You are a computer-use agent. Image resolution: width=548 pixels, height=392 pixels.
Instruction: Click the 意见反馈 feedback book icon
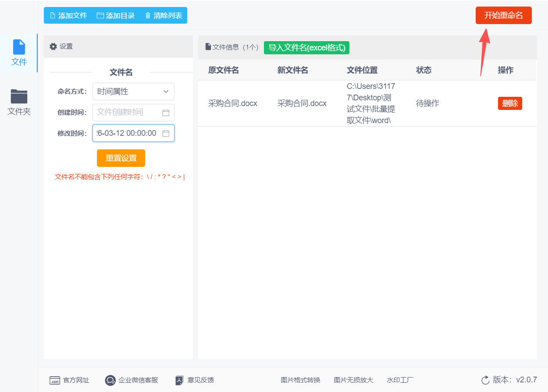(179, 380)
